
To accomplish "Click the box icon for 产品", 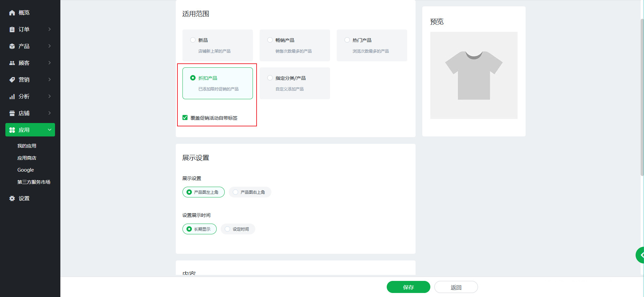I will (12, 46).
